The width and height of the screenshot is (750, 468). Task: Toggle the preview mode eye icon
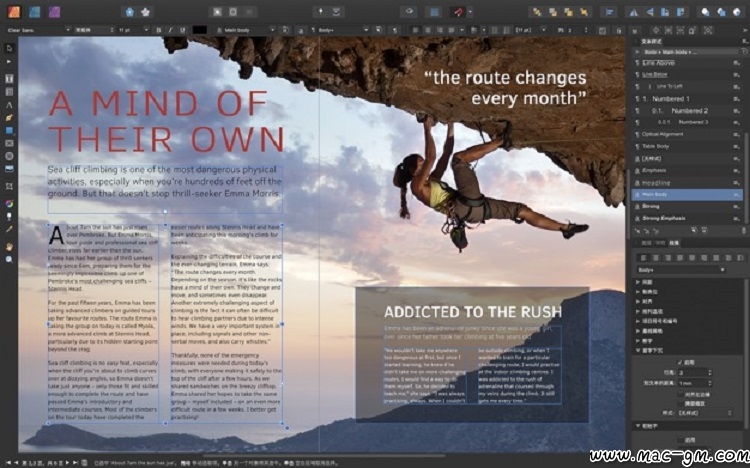click(x=409, y=12)
